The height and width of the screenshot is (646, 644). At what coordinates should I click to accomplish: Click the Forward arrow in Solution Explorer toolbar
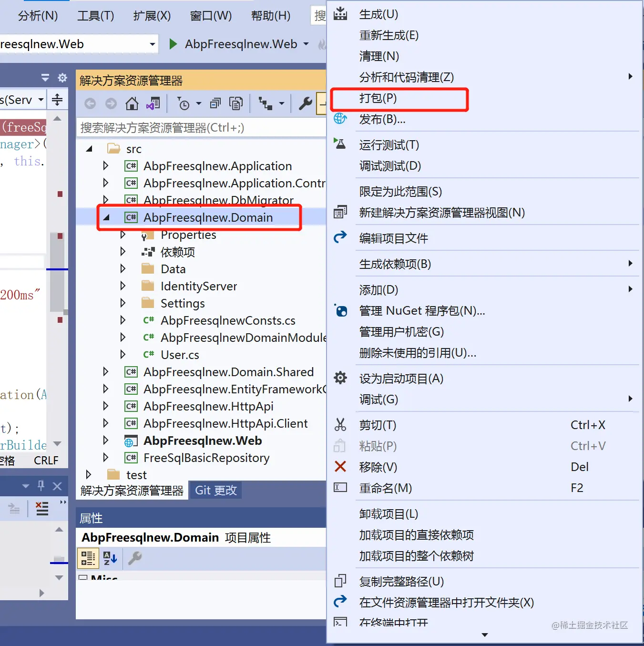[x=111, y=103]
